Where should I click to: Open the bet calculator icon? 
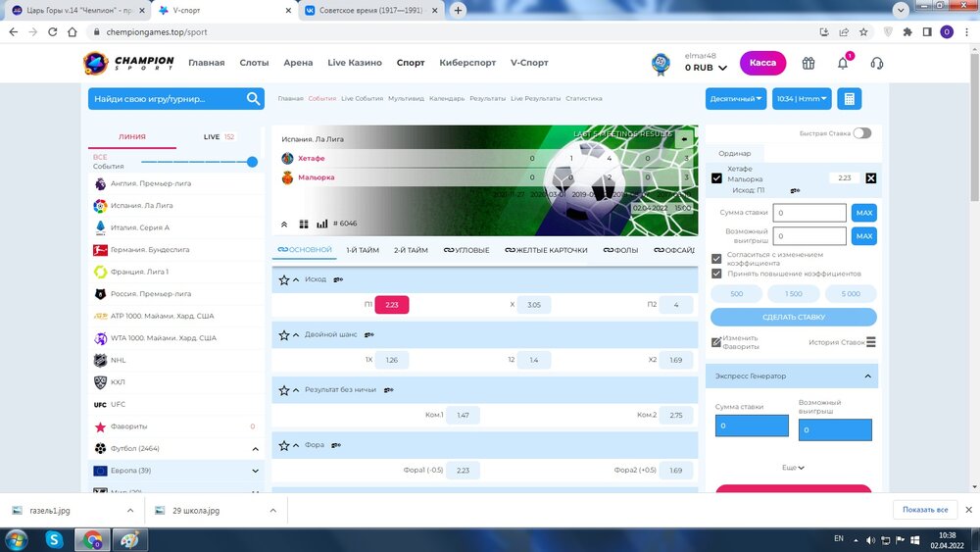(x=850, y=99)
